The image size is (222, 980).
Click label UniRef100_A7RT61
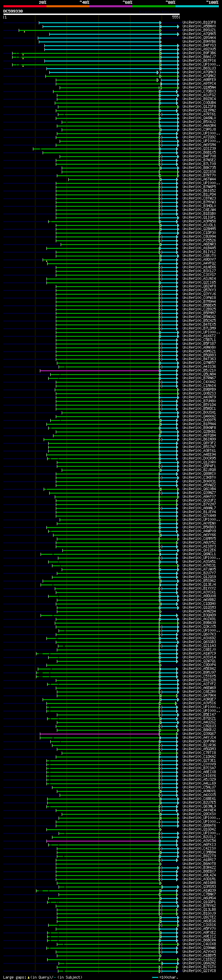(199, 114)
